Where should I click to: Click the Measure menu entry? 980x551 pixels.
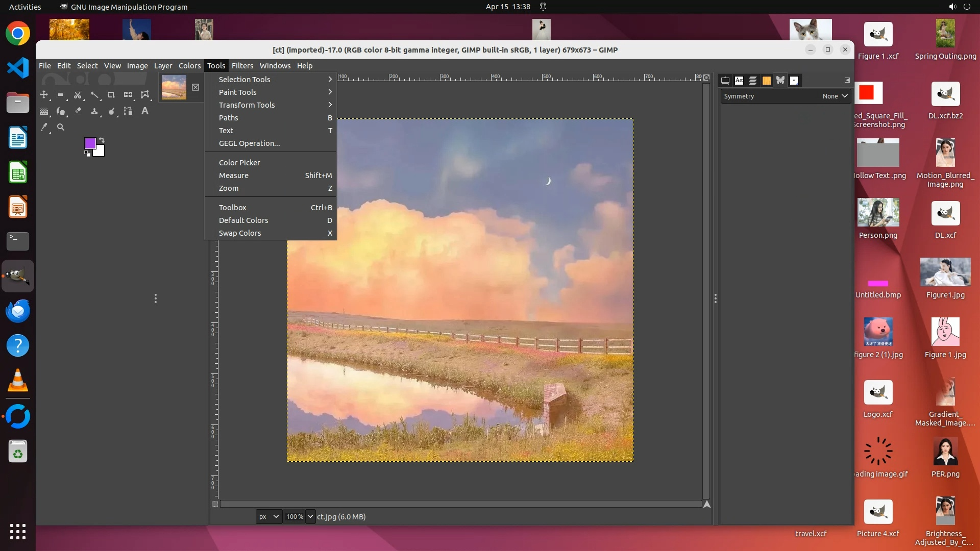[234, 175]
